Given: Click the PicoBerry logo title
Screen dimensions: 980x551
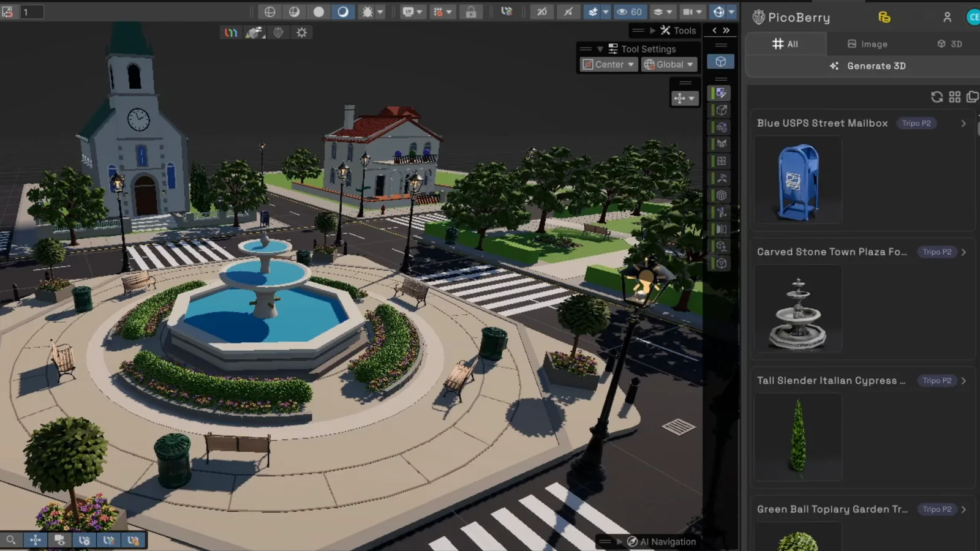Looking at the screenshot, I should pyautogui.click(x=791, y=17).
